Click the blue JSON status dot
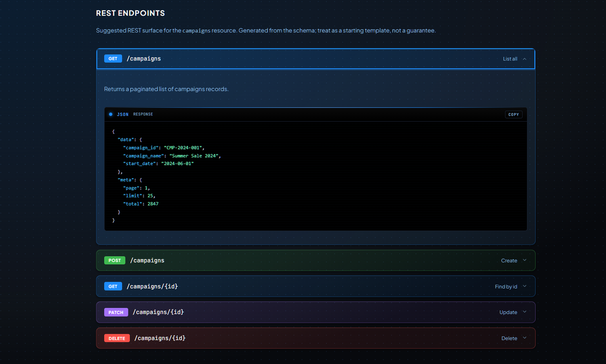This screenshot has width=606, height=364. tap(111, 114)
